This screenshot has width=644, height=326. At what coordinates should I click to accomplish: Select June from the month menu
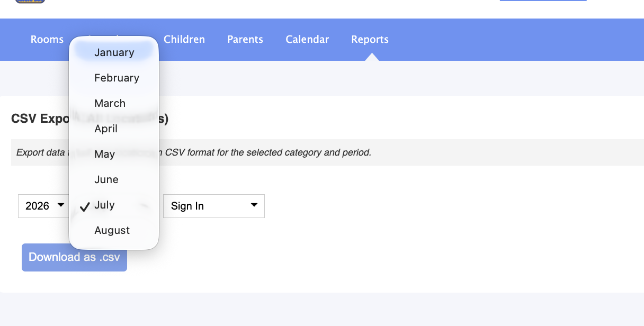pyautogui.click(x=114, y=179)
